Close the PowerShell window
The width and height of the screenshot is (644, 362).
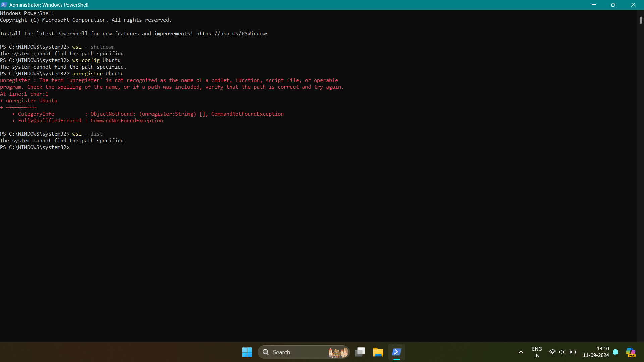[633, 5]
